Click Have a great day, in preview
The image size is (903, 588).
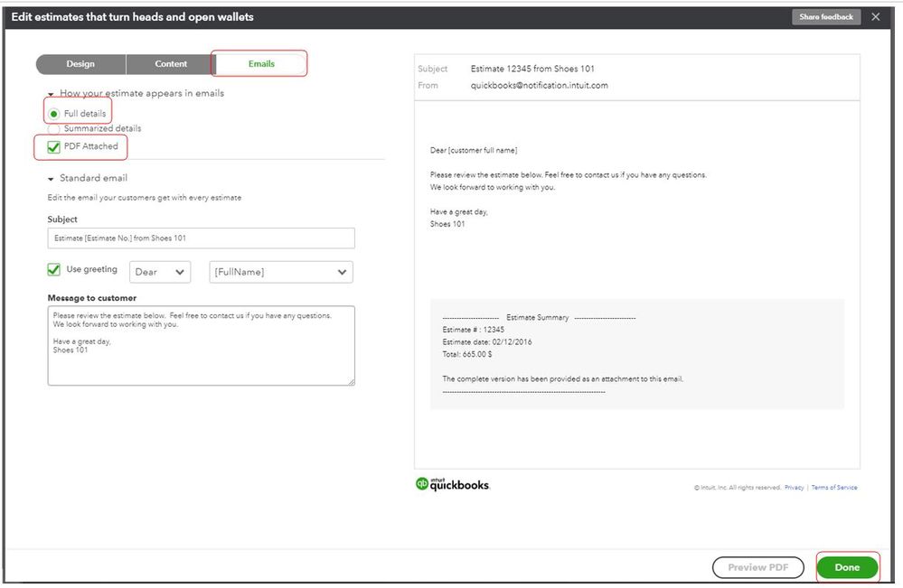(459, 211)
